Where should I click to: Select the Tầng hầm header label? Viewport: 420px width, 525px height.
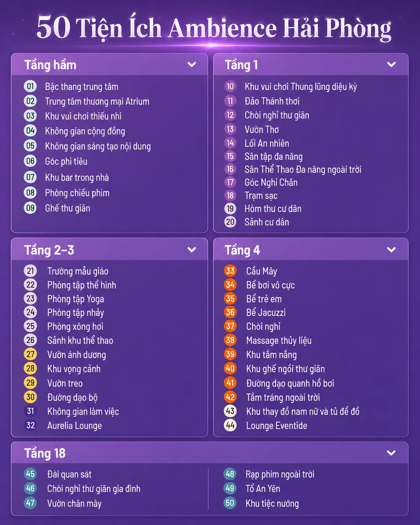(50, 65)
